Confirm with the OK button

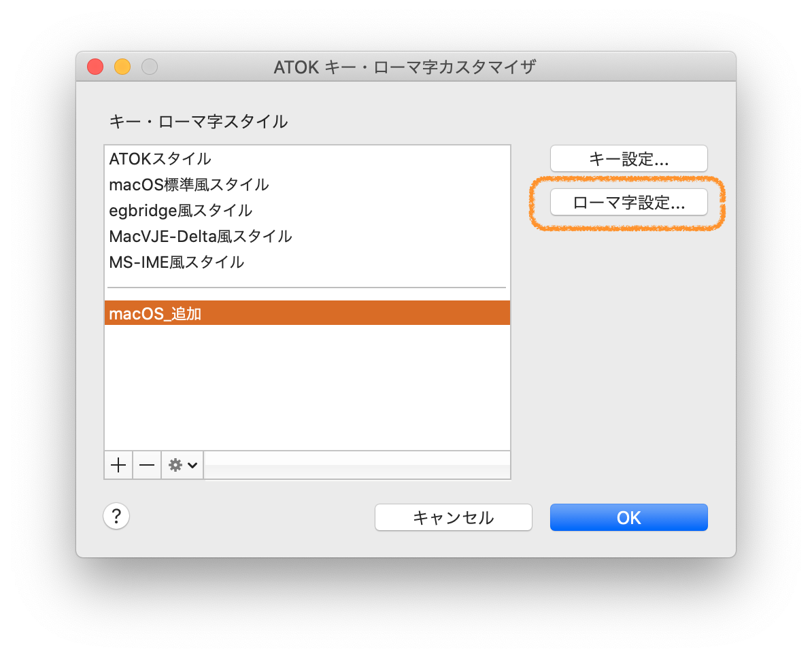click(628, 517)
